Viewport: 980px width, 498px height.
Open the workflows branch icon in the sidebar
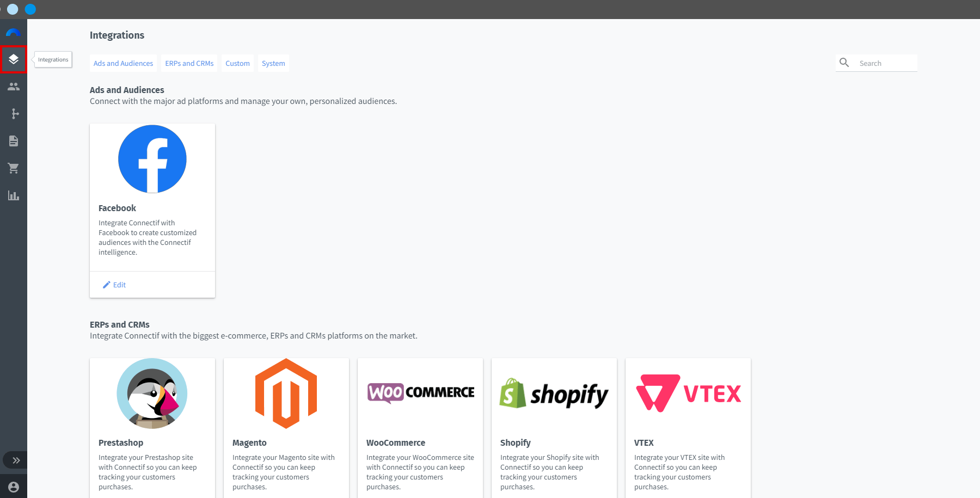coord(15,114)
